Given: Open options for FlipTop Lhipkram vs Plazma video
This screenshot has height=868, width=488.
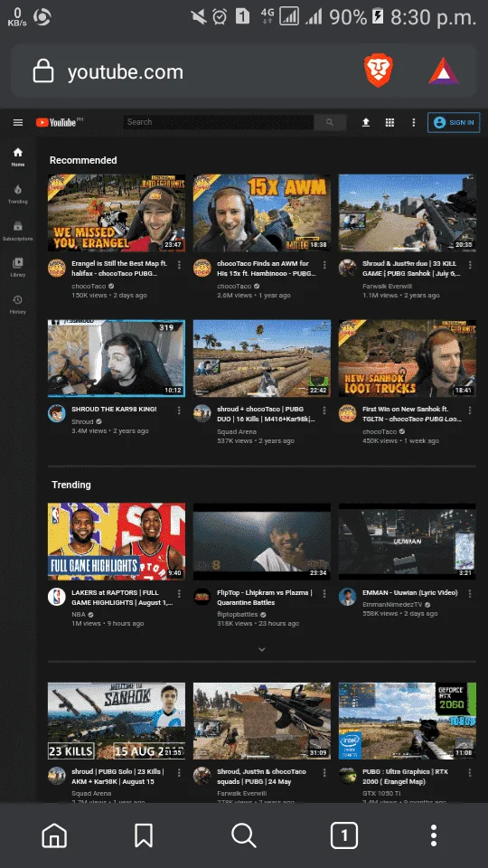Looking at the screenshot, I should click(x=324, y=593).
